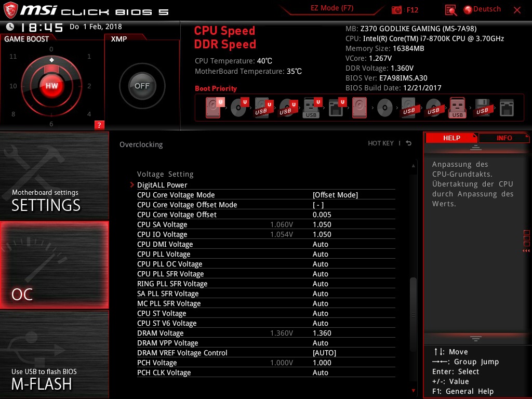This screenshot has height=399, width=532.
Task: Switch to EZ Mode (F7)
Action: pyautogui.click(x=332, y=8)
